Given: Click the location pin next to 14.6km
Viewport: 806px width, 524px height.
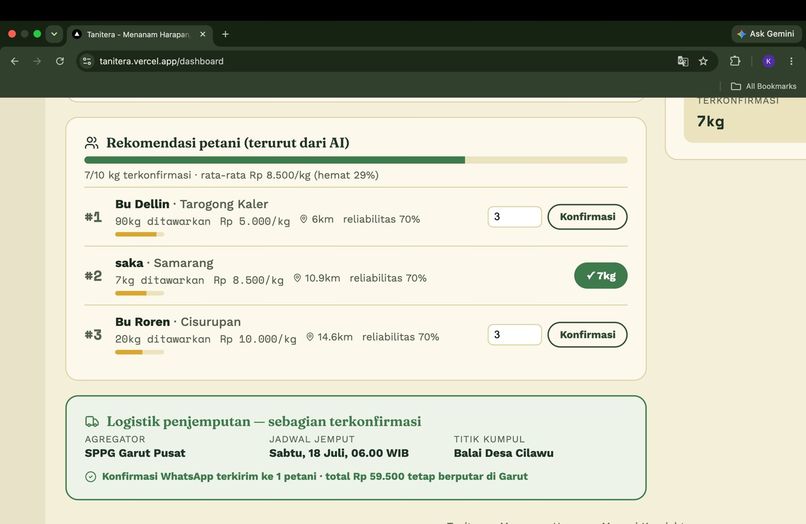Looking at the screenshot, I should pos(310,337).
